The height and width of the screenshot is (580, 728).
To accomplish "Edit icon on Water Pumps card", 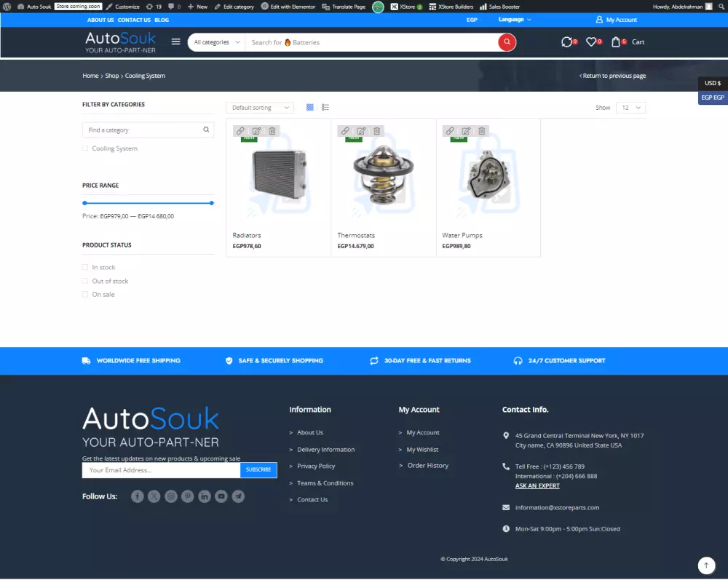I will point(466,131).
